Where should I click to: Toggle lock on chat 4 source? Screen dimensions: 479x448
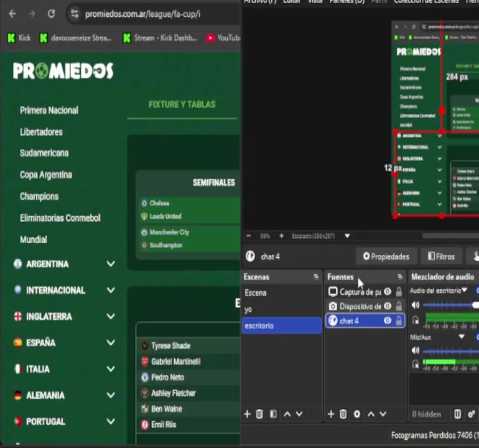tap(399, 320)
